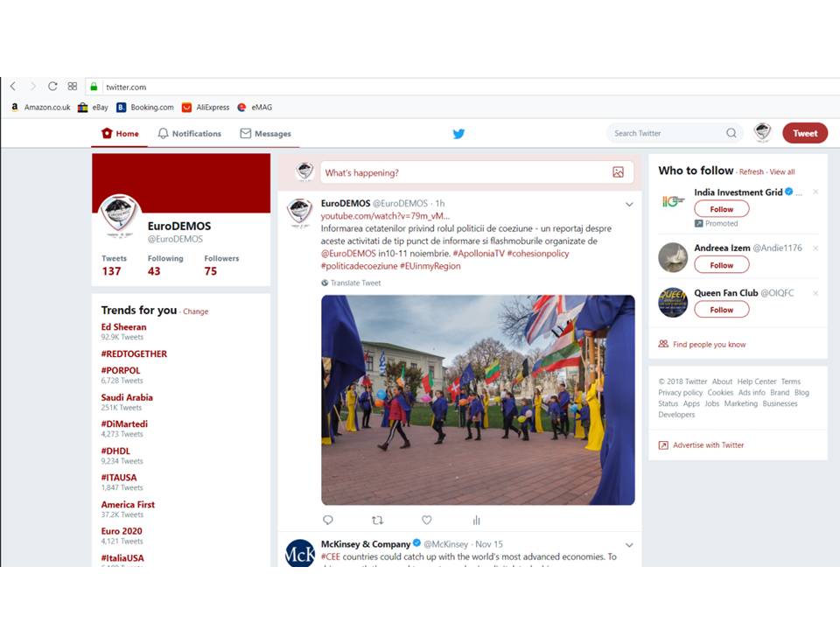The height and width of the screenshot is (630, 840).
Task: Open the Booking.com bookmark
Action: click(145, 107)
